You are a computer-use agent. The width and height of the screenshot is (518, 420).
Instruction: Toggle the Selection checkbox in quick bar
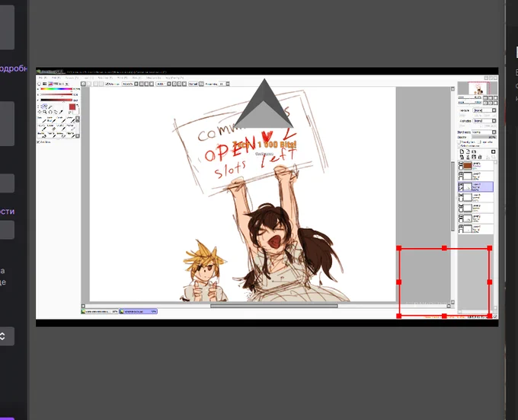[107, 84]
